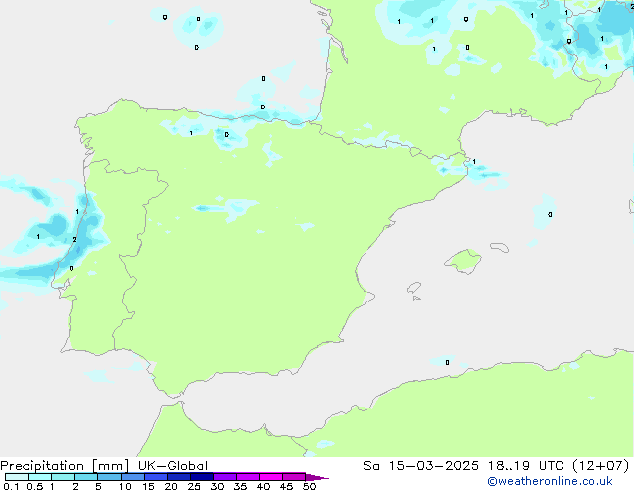634x490 pixels.
Task: Click the Ibiza island outline
Action: point(414,288)
